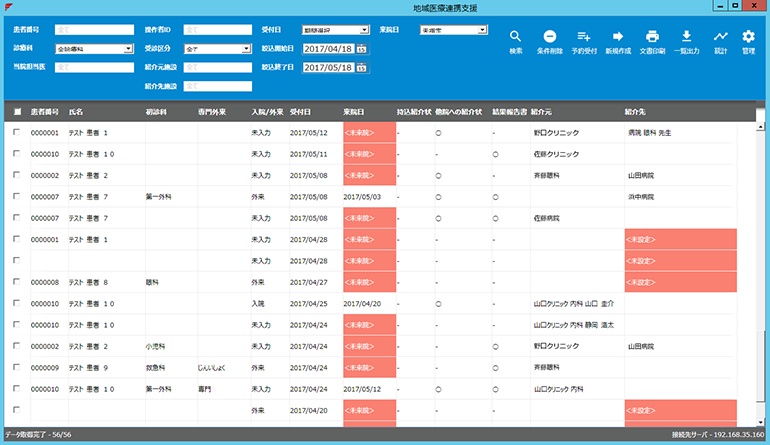Select the じんいしょく specialty cell
This screenshot has width=770, height=445.
point(211,367)
